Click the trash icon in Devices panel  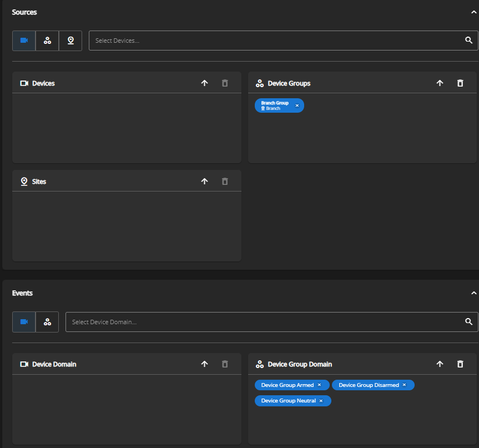(x=225, y=83)
